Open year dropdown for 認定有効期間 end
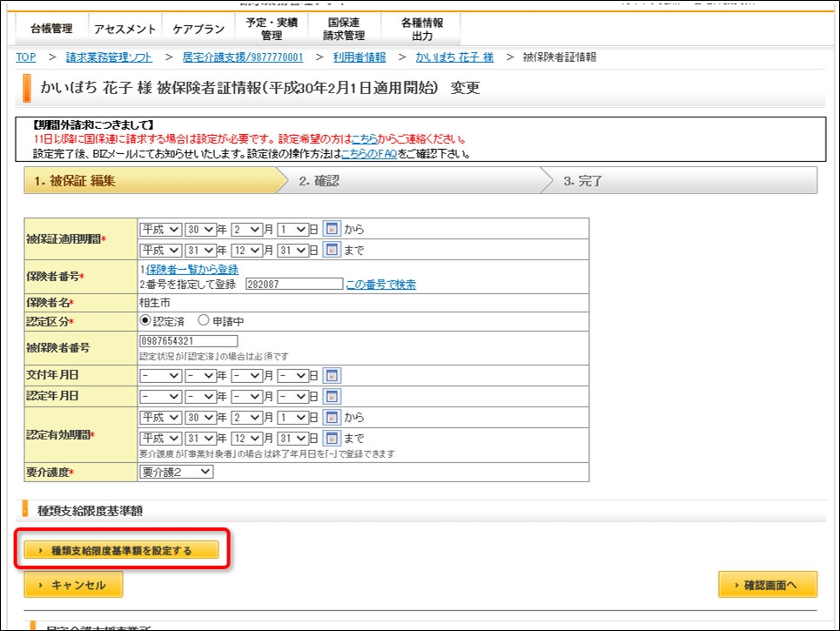Screen dimensions: 840x631 tap(201, 438)
